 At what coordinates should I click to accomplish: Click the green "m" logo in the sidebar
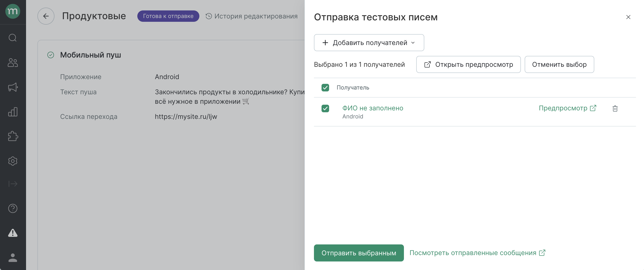[x=13, y=11]
